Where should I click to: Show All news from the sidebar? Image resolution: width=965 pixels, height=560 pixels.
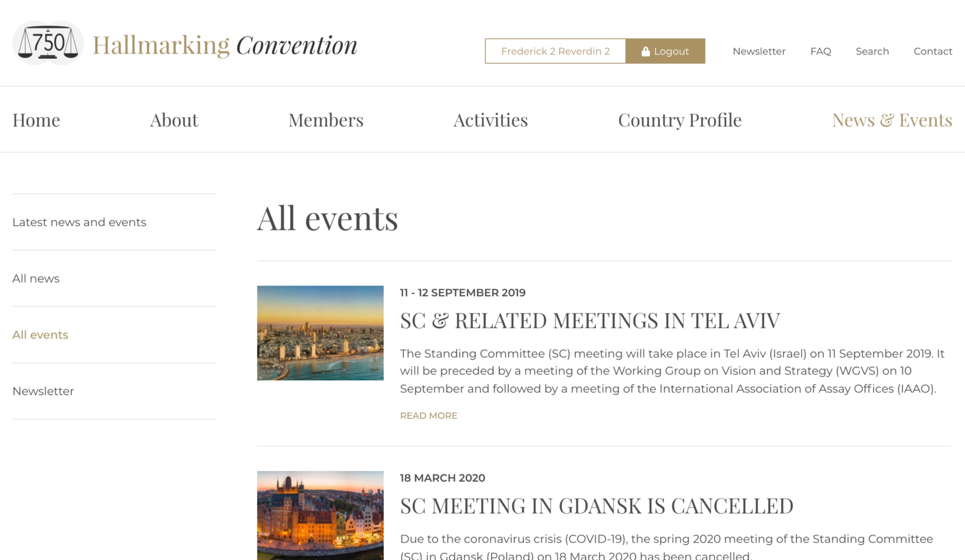(x=36, y=278)
